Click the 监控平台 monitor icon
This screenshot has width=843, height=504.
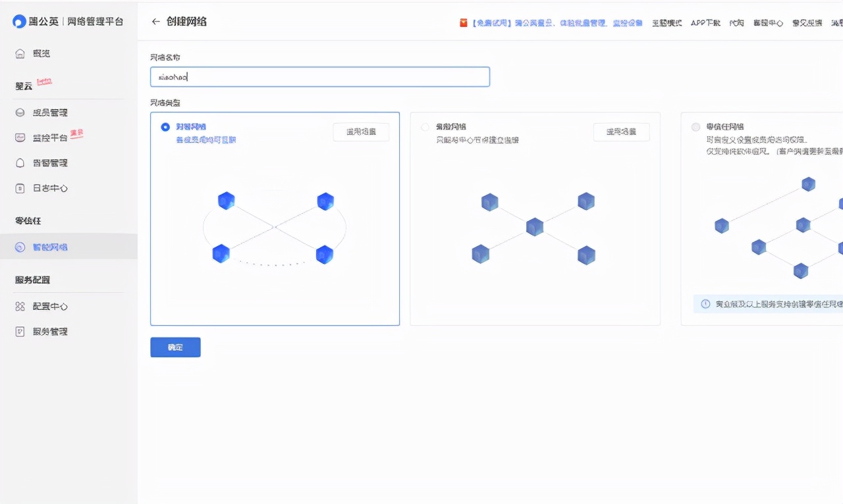click(20, 138)
